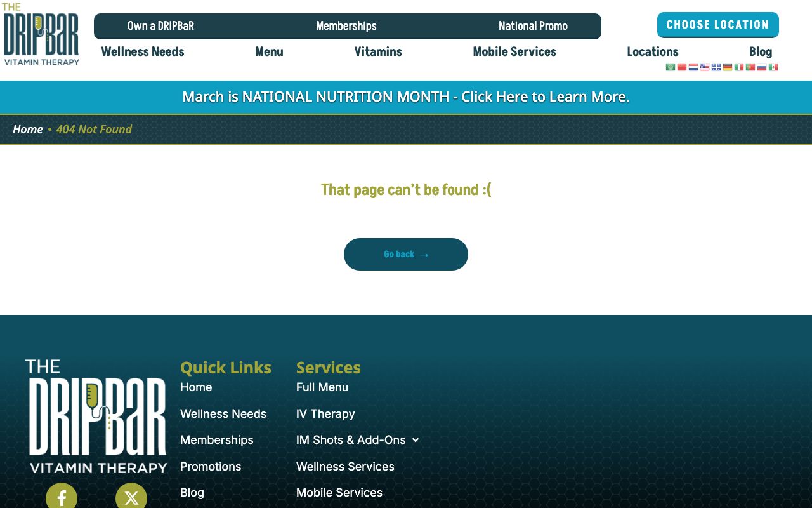
Task: Click the Mexican flag language icon
Action: [773, 67]
